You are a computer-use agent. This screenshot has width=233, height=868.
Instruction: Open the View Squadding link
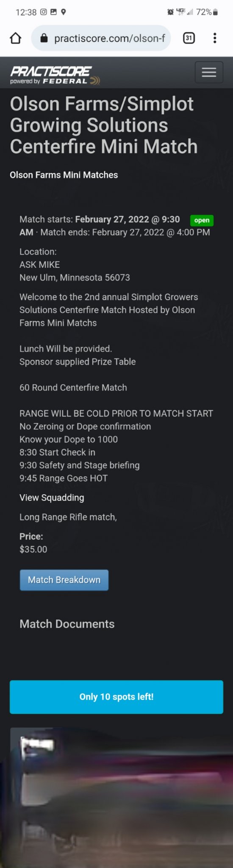pyautogui.click(x=52, y=498)
